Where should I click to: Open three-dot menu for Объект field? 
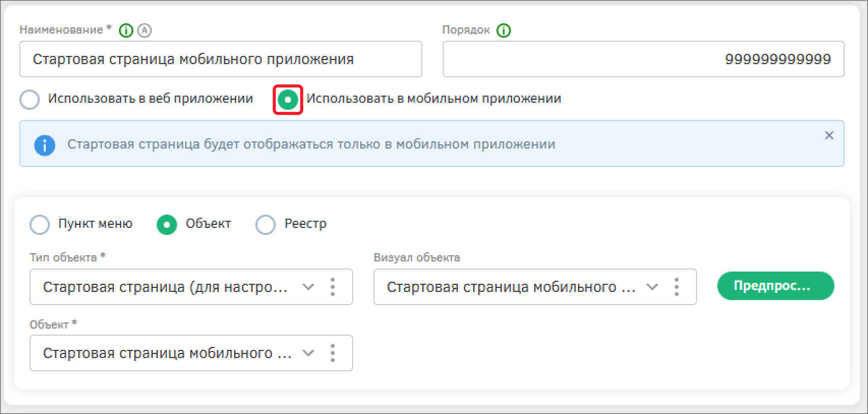click(333, 353)
